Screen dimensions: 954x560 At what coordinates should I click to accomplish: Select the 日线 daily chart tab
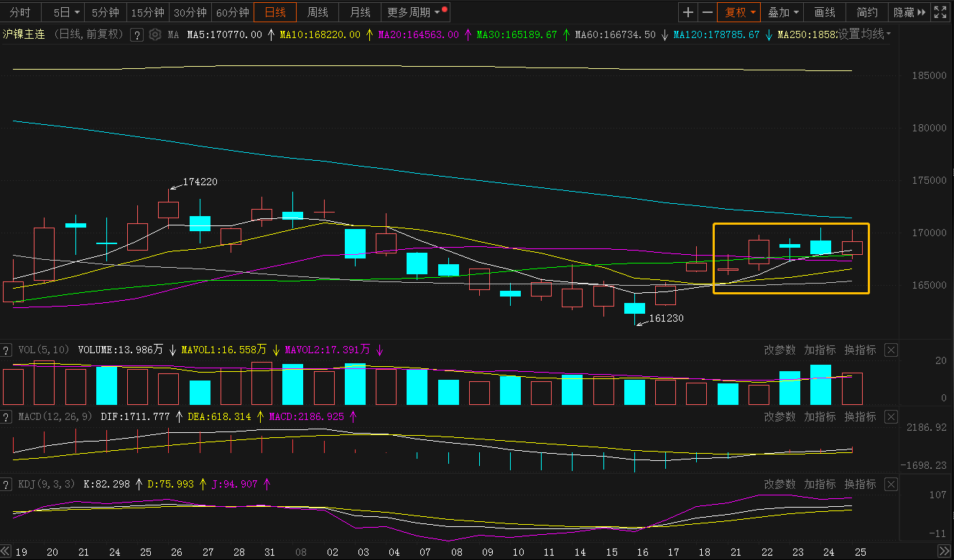click(x=275, y=12)
